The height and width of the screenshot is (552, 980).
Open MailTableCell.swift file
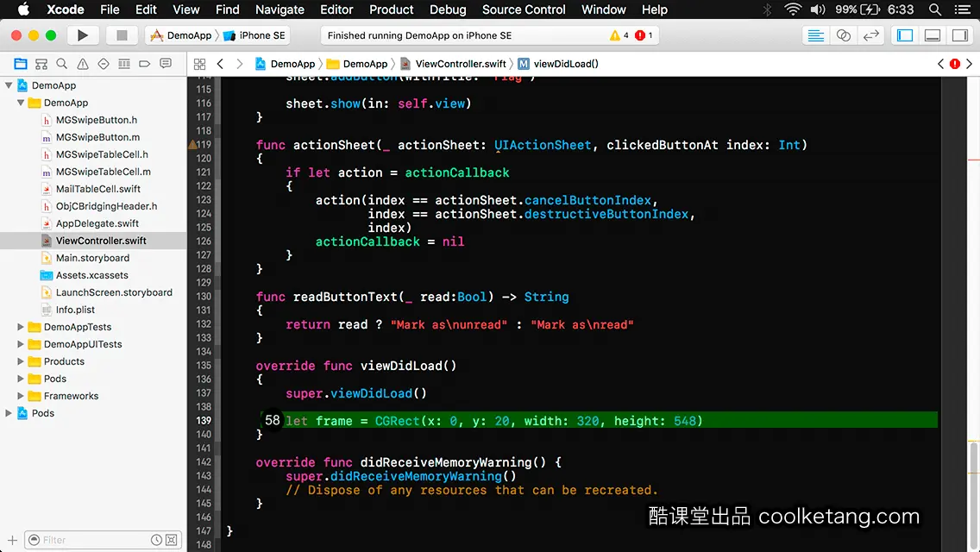(x=98, y=189)
